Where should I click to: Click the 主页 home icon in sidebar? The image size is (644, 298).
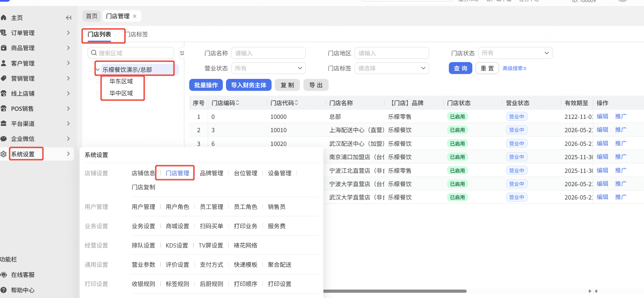coord(4,18)
